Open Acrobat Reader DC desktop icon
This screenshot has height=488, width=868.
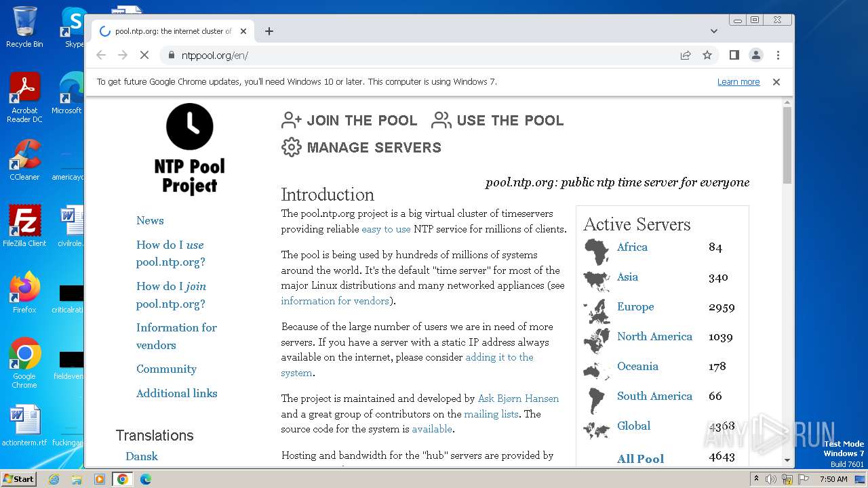[x=24, y=98]
